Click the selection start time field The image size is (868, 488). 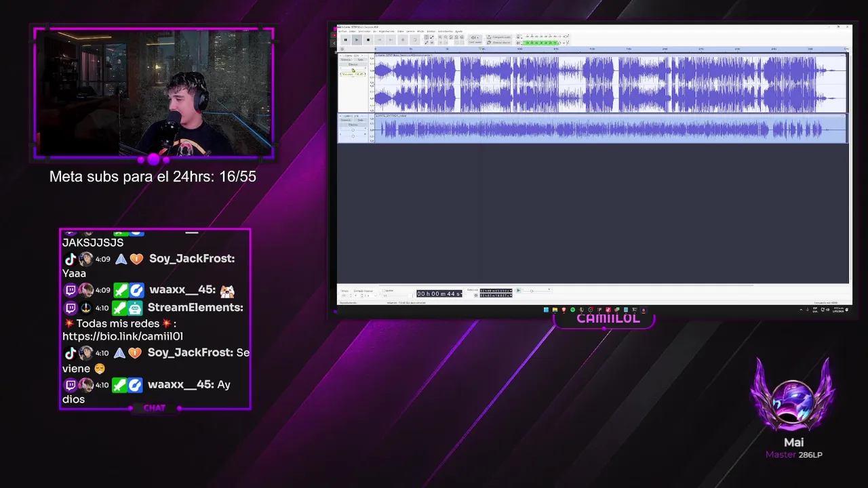[496, 291]
